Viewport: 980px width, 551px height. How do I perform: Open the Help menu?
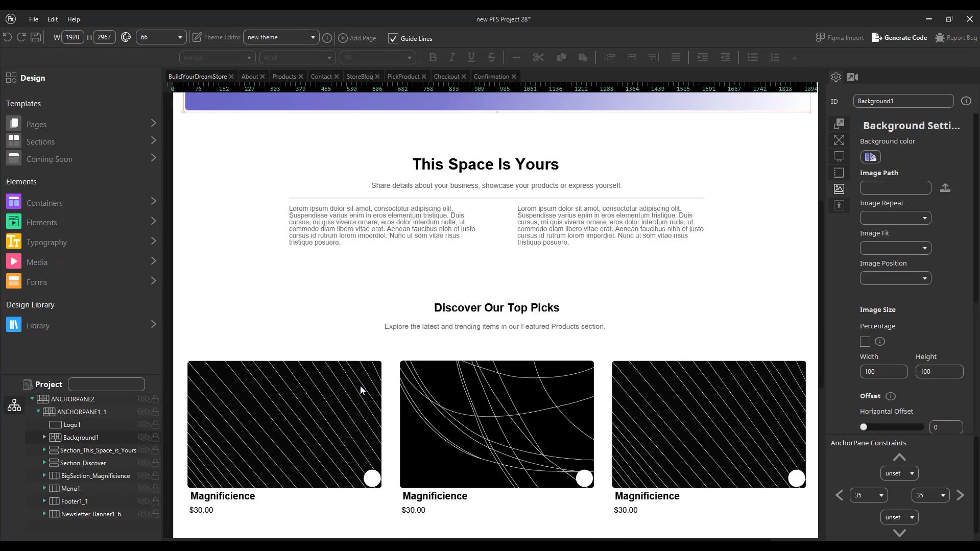point(73,19)
